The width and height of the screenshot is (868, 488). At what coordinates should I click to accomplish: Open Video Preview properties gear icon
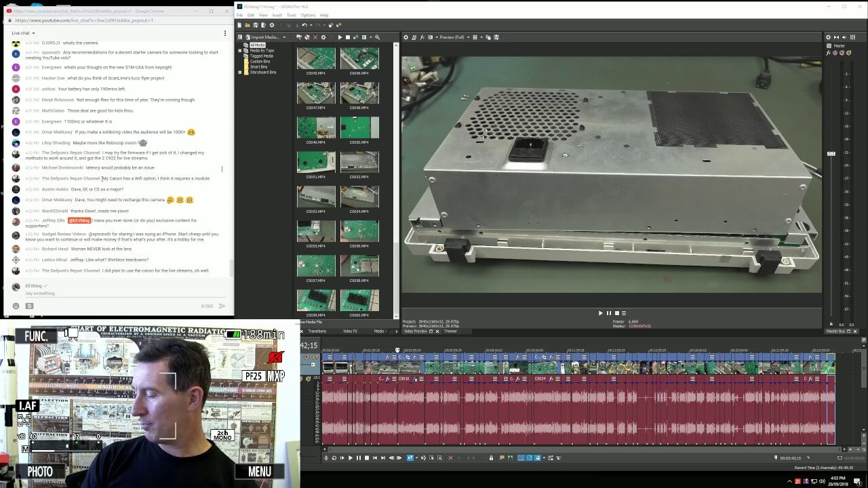(x=406, y=37)
